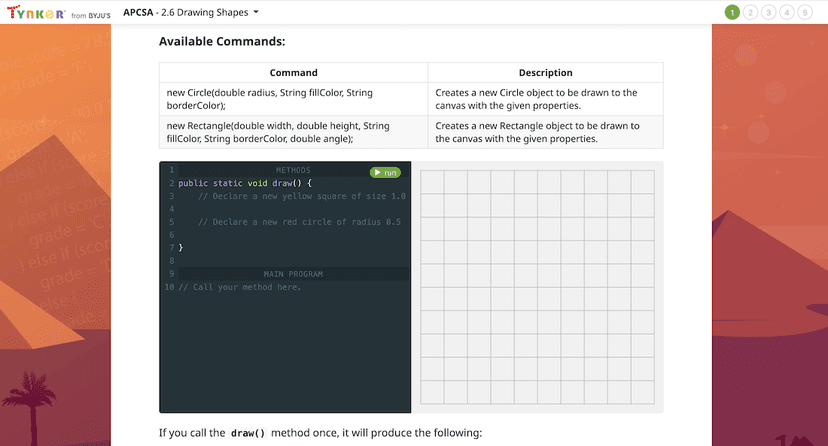Jump to lesson step 2

pyautogui.click(x=750, y=12)
